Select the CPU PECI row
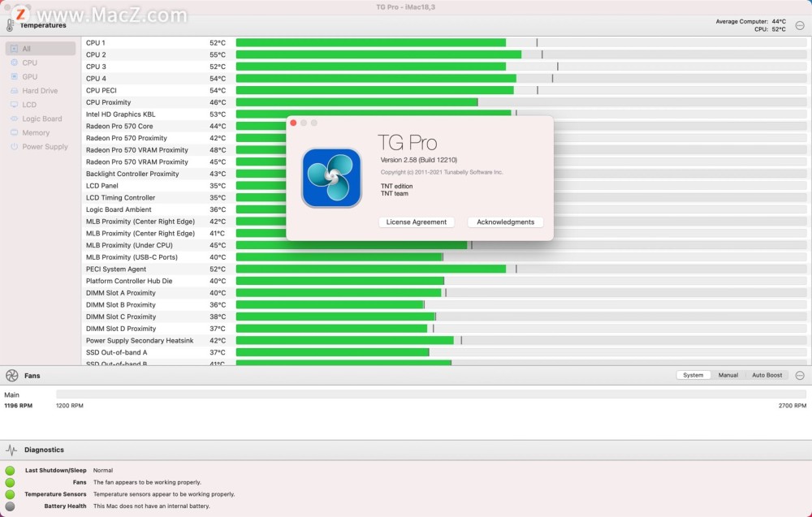 point(447,91)
